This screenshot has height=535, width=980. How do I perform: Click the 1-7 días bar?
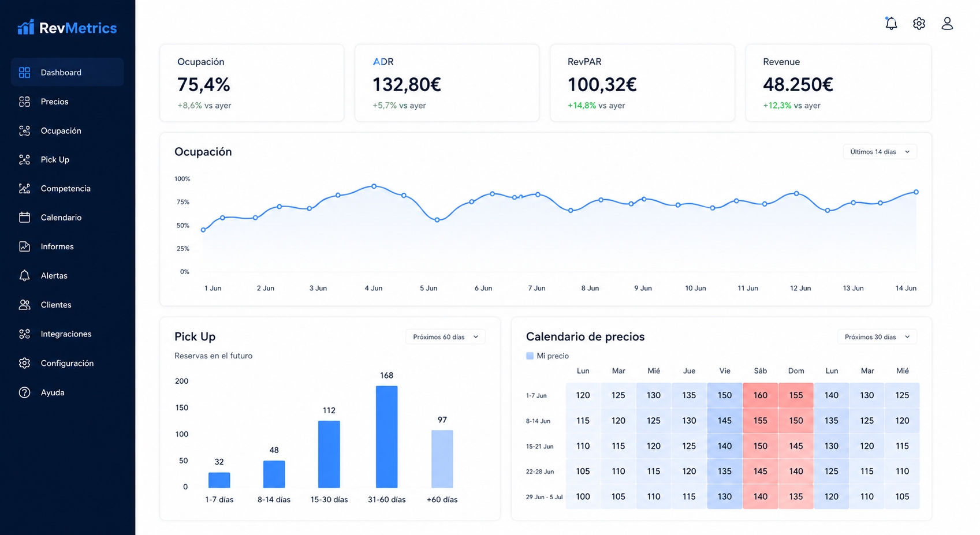coord(219,480)
